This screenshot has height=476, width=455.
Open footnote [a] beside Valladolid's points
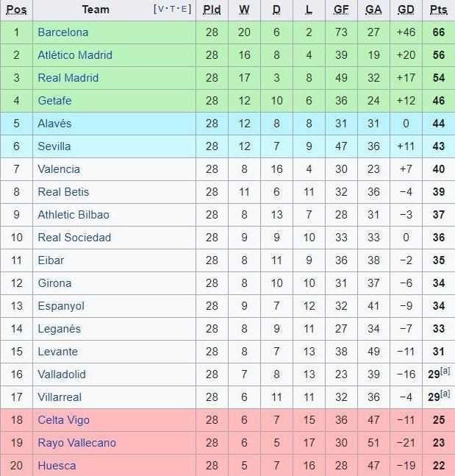pos(445,372)
